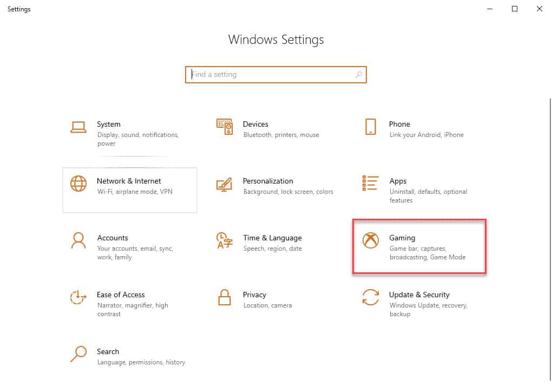552x392 pixels.
Task: Open Personalization title
Action: pos(268,181)
